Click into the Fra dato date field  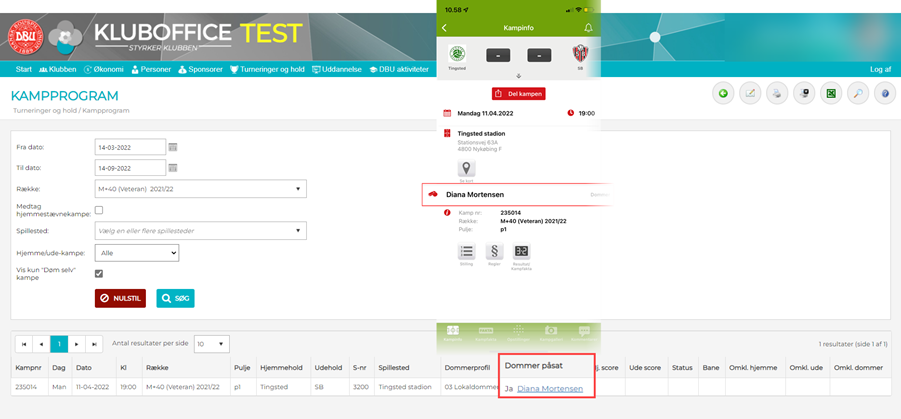130,147
